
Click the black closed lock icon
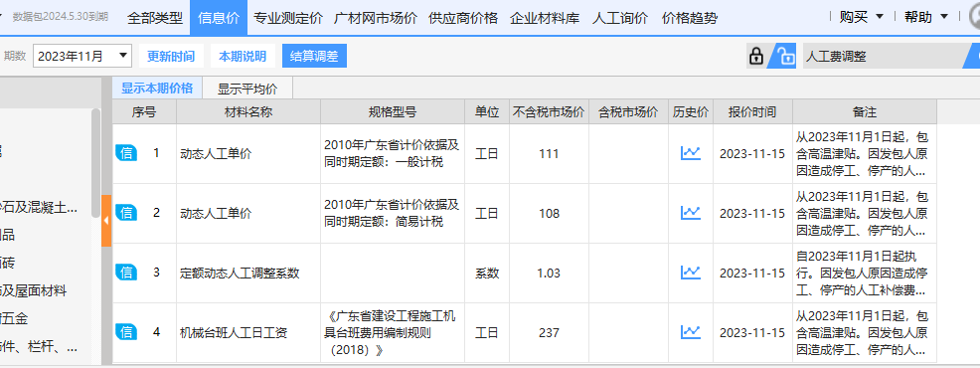756,57
